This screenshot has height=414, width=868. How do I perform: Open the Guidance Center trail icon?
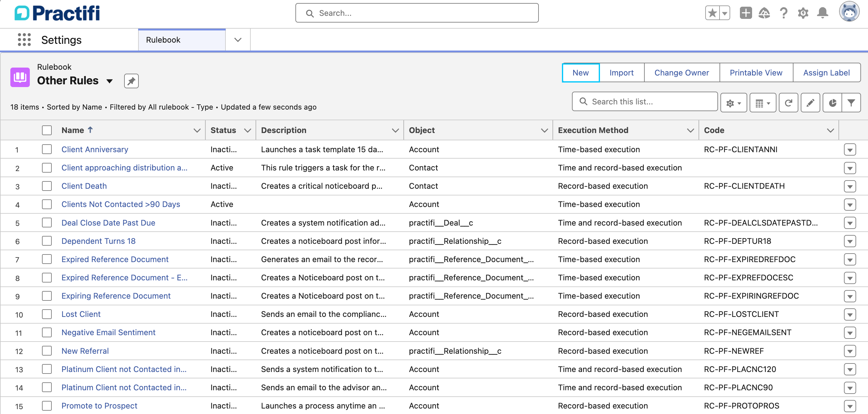pos(764,13)
